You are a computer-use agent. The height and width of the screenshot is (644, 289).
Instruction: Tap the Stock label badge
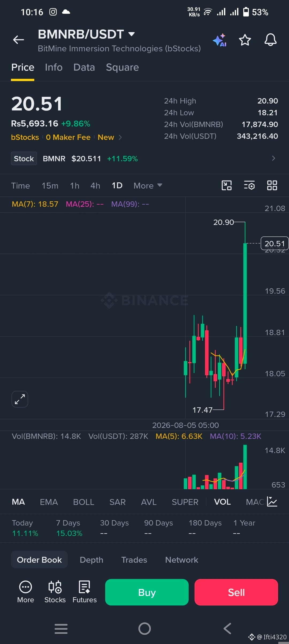click(24, 158)
